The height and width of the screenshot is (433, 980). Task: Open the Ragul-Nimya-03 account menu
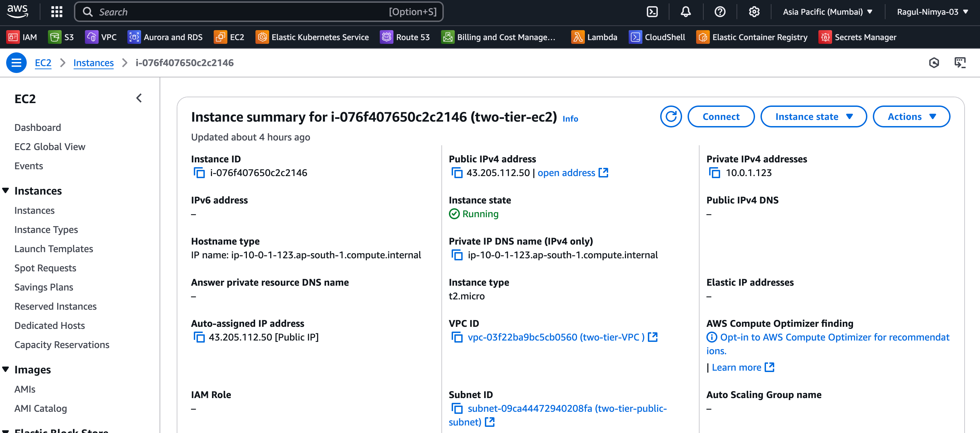tap(932, 12)
